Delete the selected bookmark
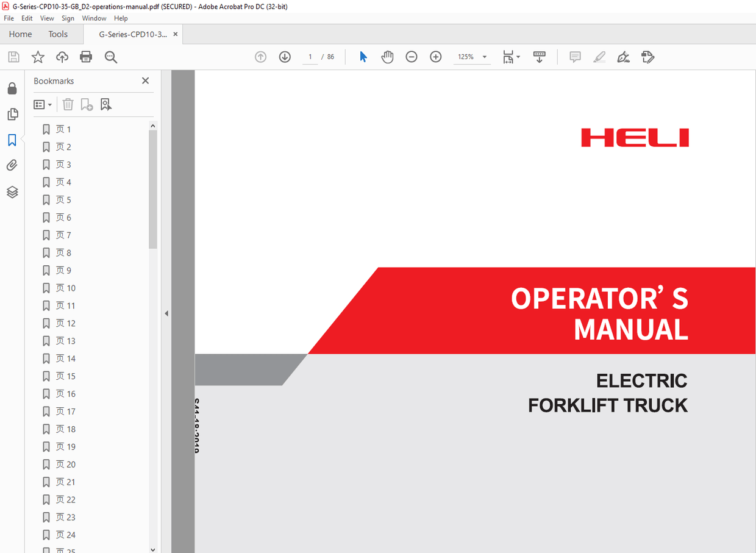756x553 pixels. [x=68, y=104]
